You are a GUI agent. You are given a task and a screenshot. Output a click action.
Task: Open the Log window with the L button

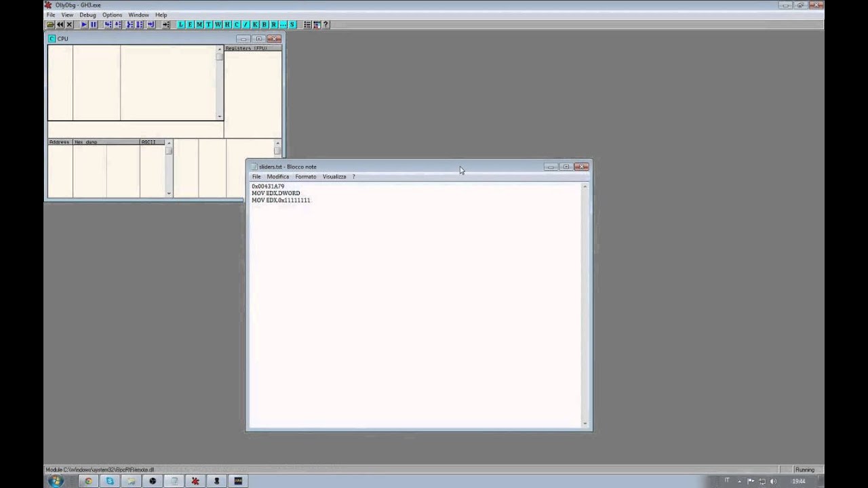pyautogui.click(x=180, y=24)
